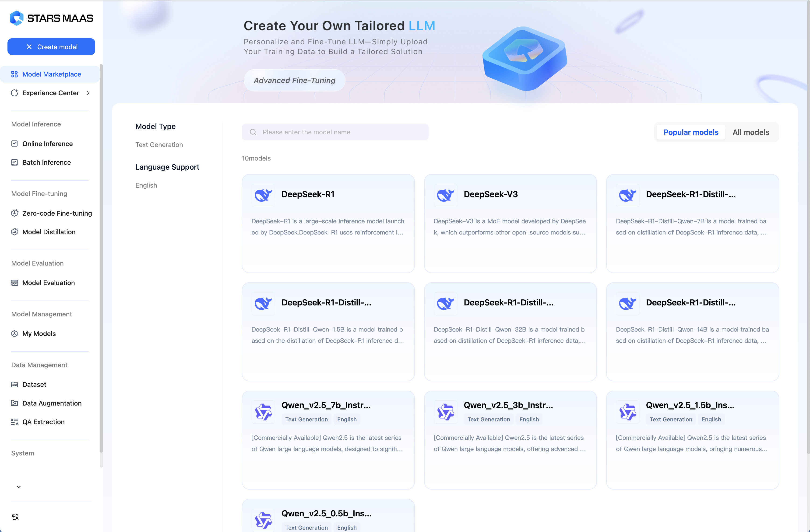
Task: Click the Advanced Fine-Tuning button
Action: (x=294, y=80)
